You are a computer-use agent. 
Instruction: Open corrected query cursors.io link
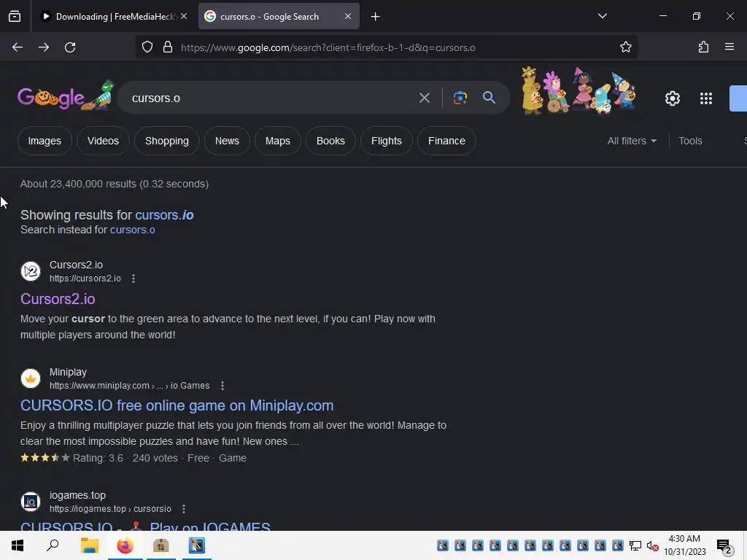pyautogui.click(x=164, y=215)
